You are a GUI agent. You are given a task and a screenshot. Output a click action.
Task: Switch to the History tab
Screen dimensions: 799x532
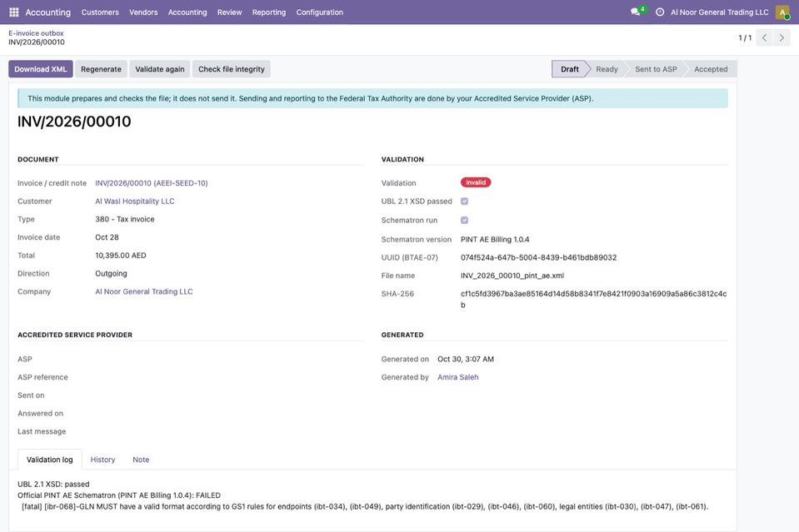point(103,460)
